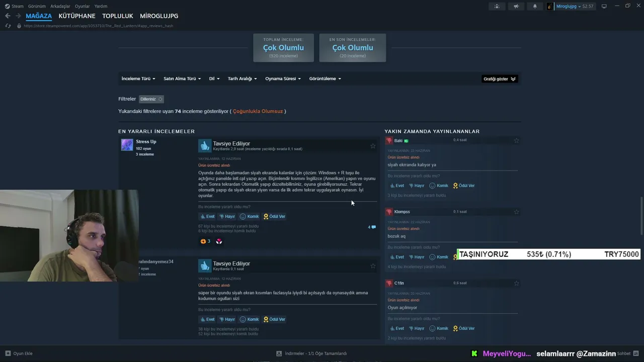Image resolution: width=644 pixels, height=362 pixels.
Task: Go to the MAĞAZA tab
Action: tap(39, 16)
